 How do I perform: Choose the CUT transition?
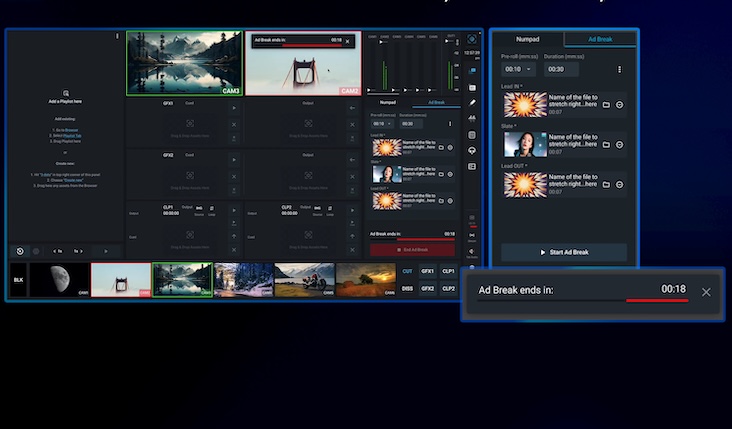407,271
